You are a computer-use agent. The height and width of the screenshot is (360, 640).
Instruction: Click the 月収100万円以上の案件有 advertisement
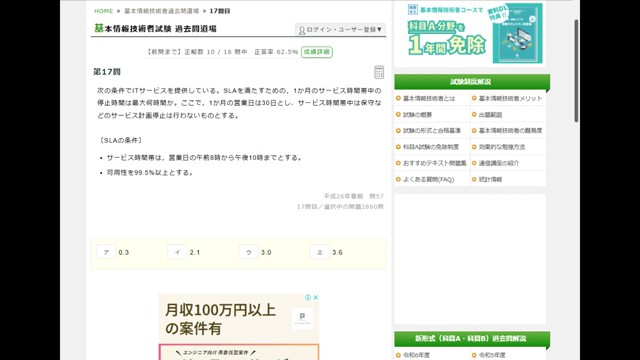click(x=239, y=327)
